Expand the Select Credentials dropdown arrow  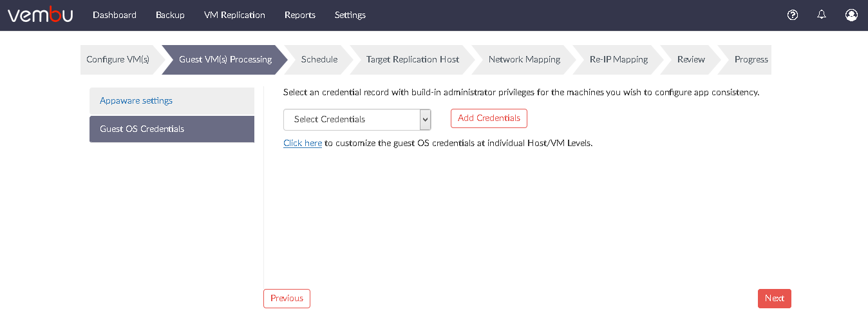point(425,120)
